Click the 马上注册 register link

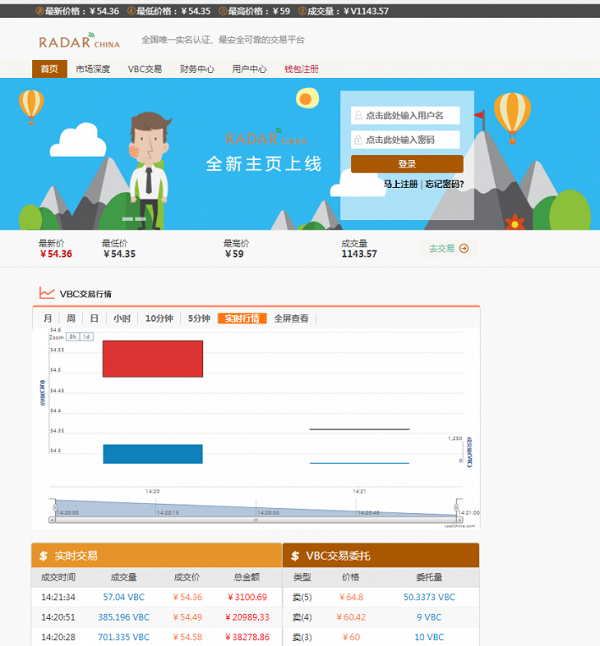click(x=400, y=184)
